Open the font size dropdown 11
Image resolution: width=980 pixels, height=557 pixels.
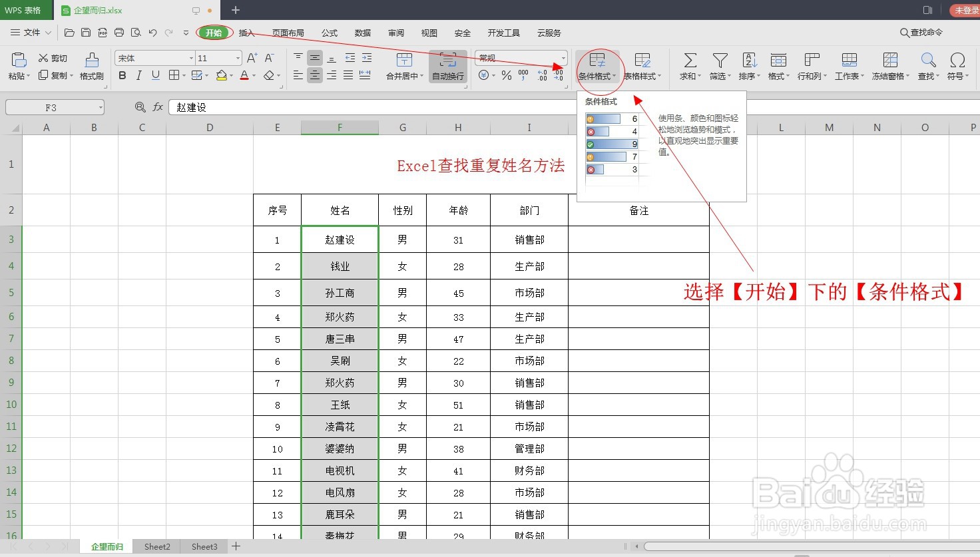(x=238, y=58)
